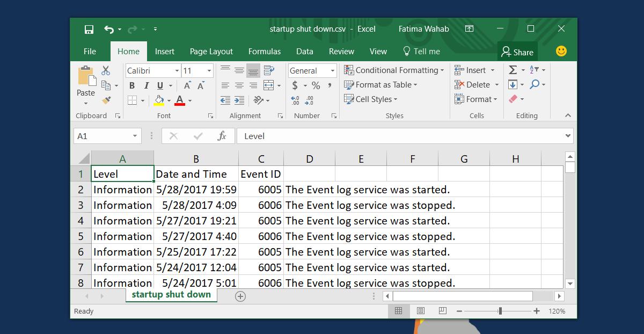Switch to Page Break Preview view

pyautogui.click(x=443, y=311)
